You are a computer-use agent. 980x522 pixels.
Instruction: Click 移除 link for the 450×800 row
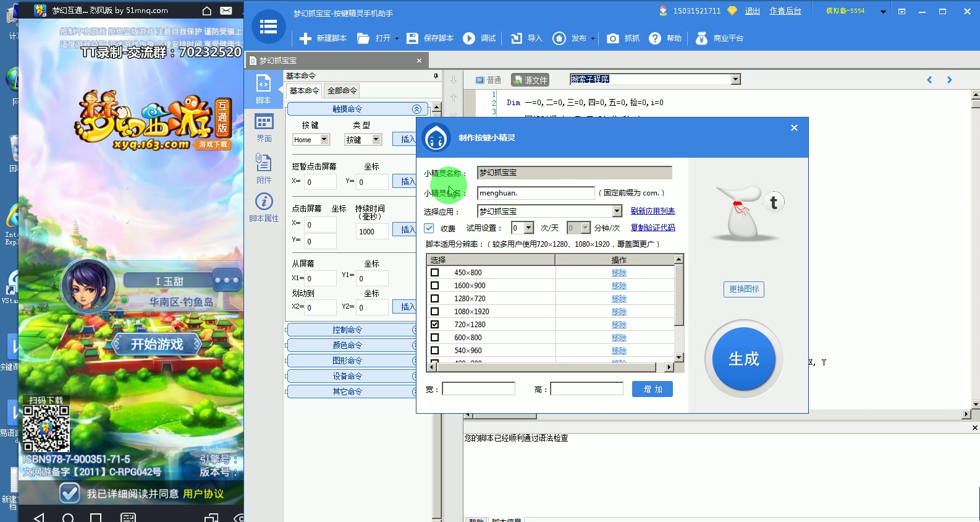tap(619, 273)
